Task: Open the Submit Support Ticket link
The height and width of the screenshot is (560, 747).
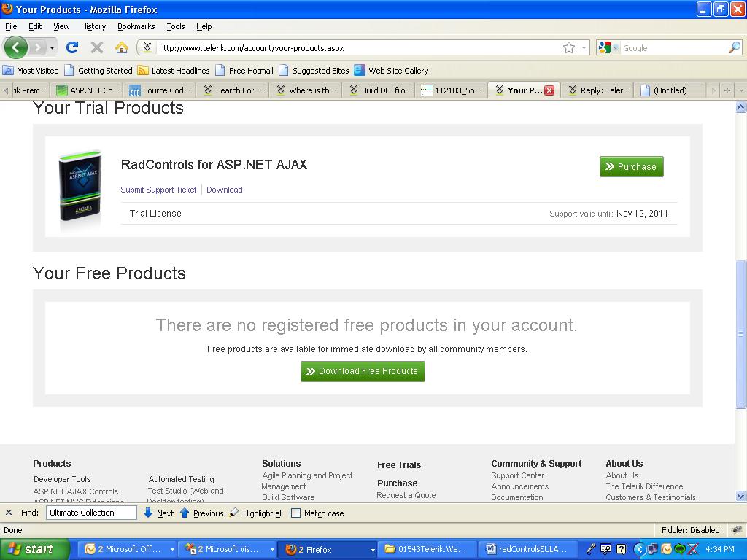Action: 158,190
